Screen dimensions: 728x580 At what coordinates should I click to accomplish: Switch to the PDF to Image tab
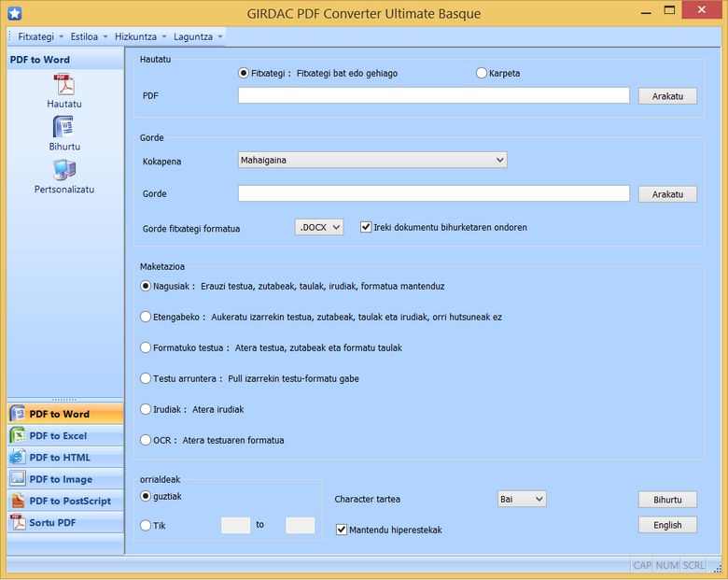[x=65, y=479]
